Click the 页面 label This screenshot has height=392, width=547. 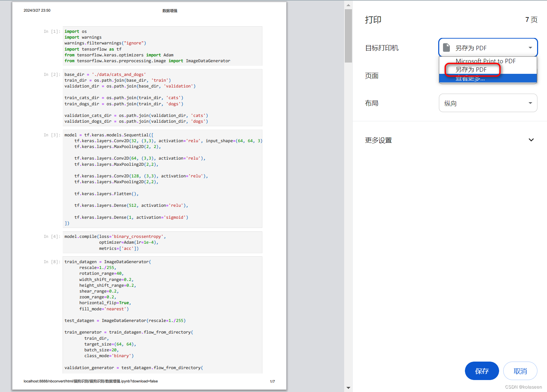(x=372, y=76)
